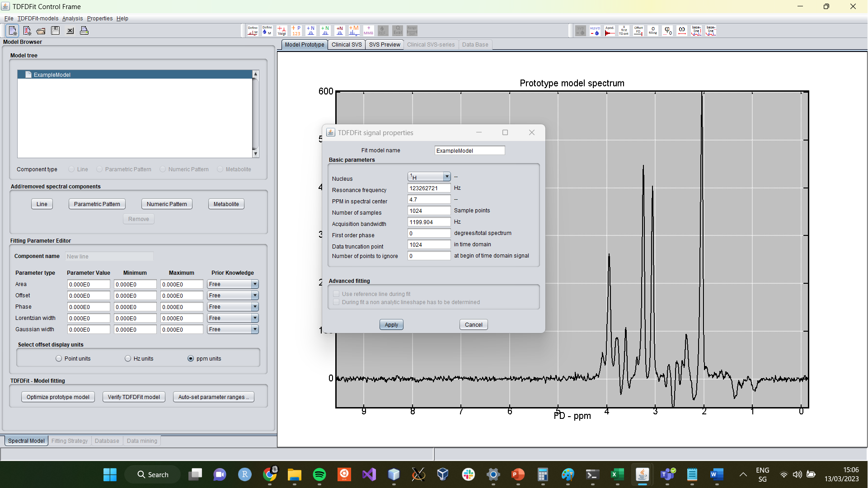Click the Apod. apodization icon

coord(610,31)
